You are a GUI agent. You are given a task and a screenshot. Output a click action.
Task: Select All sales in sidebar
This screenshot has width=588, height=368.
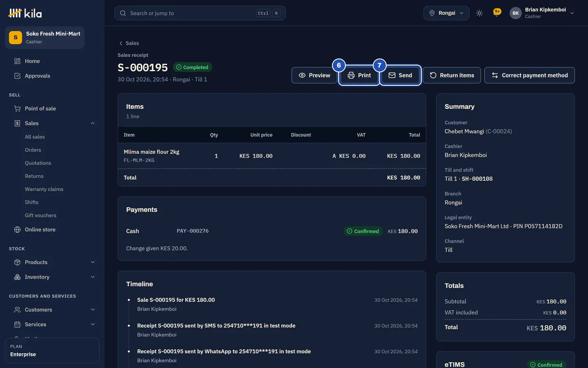[x=35, y=137]
